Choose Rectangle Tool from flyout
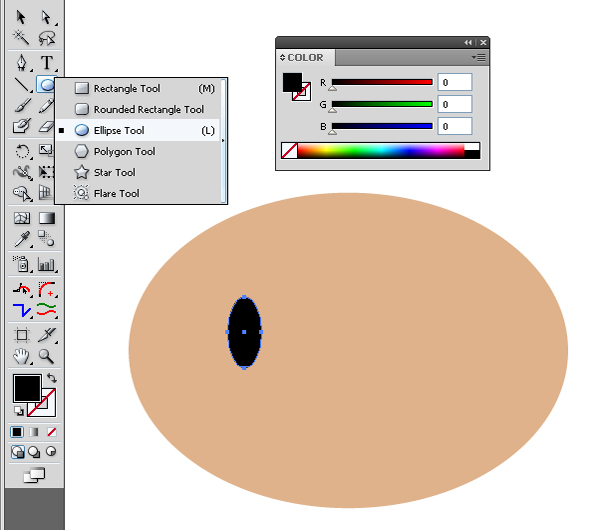 [x=139, y=88]
